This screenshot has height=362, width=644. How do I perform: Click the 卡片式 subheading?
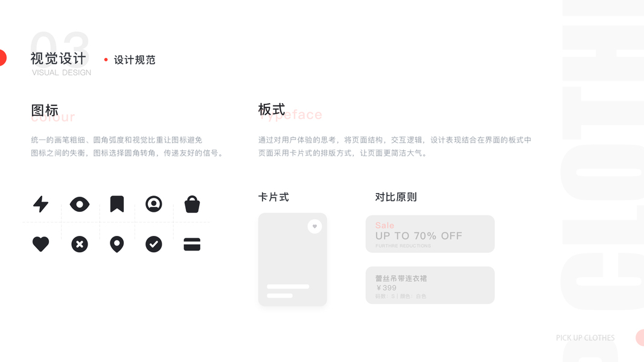[273, 197]
